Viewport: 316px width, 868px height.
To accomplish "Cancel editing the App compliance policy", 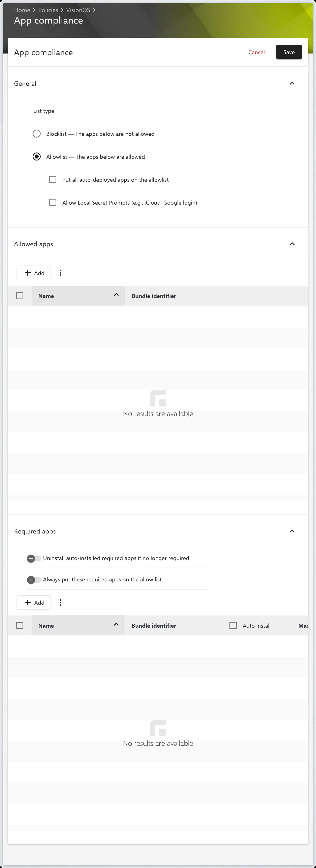I will tap(256, 52).
